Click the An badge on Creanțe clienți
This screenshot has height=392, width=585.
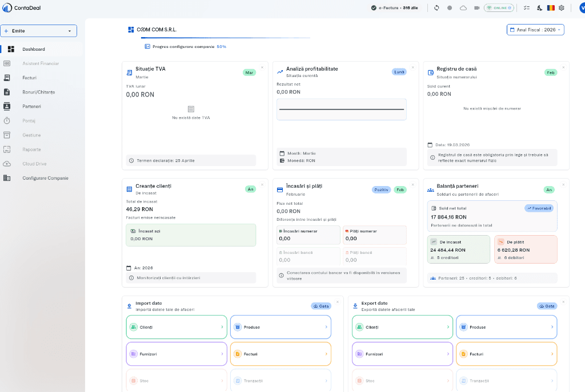coord(251,189)
